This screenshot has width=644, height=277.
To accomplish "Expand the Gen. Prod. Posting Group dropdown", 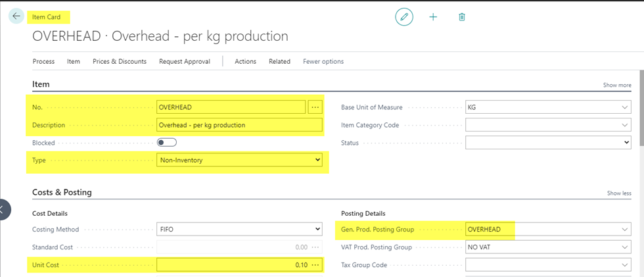I will point(624,230).
